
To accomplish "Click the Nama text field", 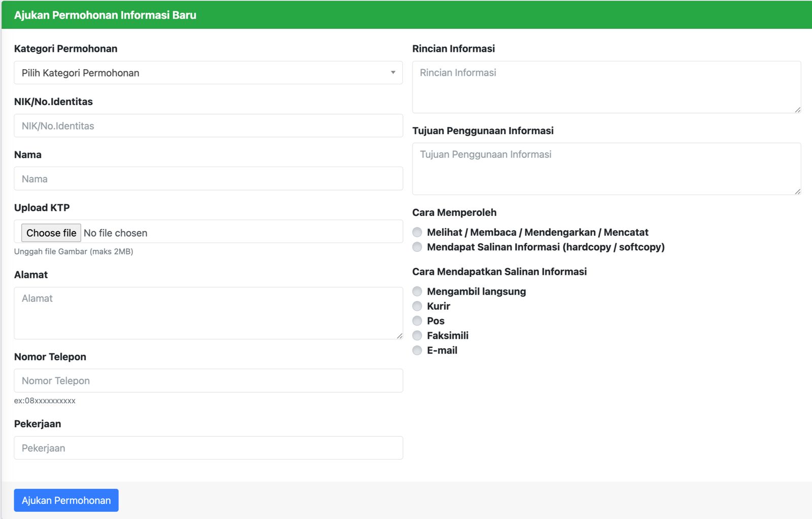I will (208, 179).
